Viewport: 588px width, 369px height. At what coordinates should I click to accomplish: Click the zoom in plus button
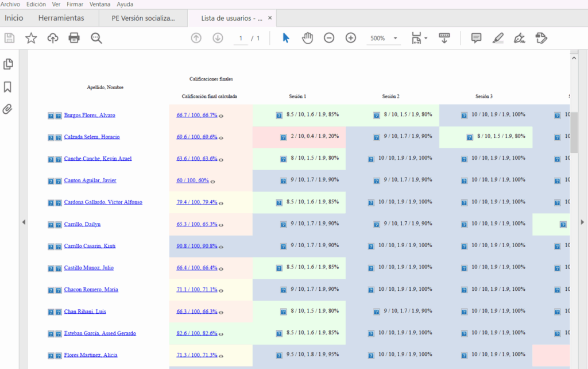[351, 38]
